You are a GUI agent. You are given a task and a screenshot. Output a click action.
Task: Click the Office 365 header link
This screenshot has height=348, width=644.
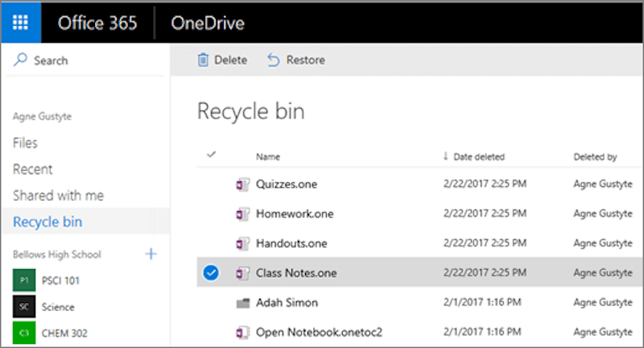point(97,23)
